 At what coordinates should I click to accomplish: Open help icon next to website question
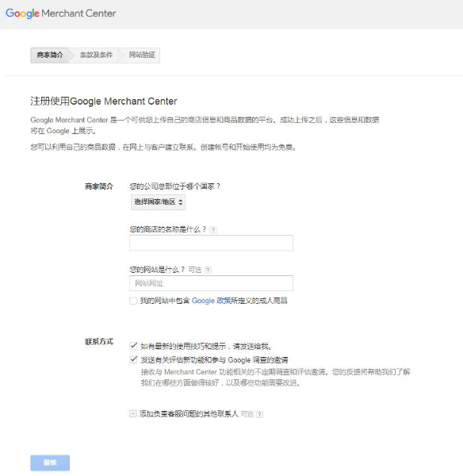pos(208,270)
